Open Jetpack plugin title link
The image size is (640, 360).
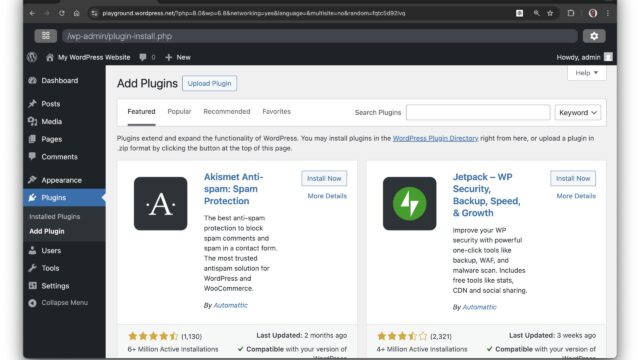coord(487,195)
